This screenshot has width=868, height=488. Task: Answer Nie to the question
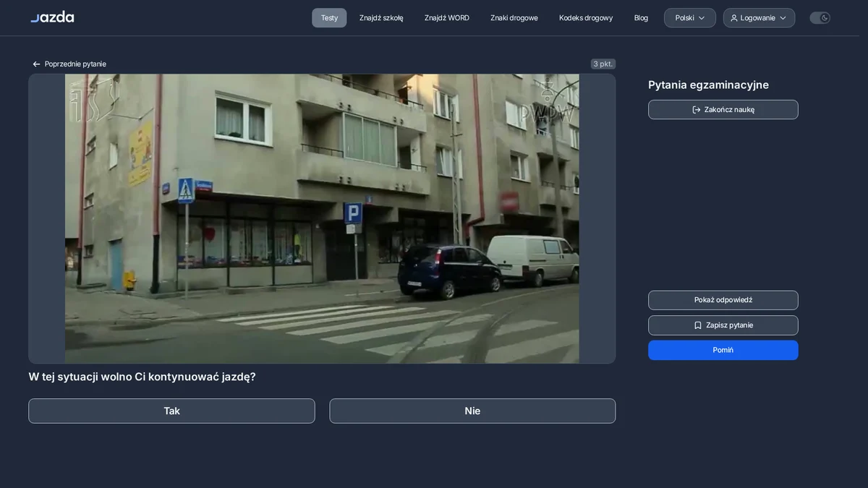point(472,411)
